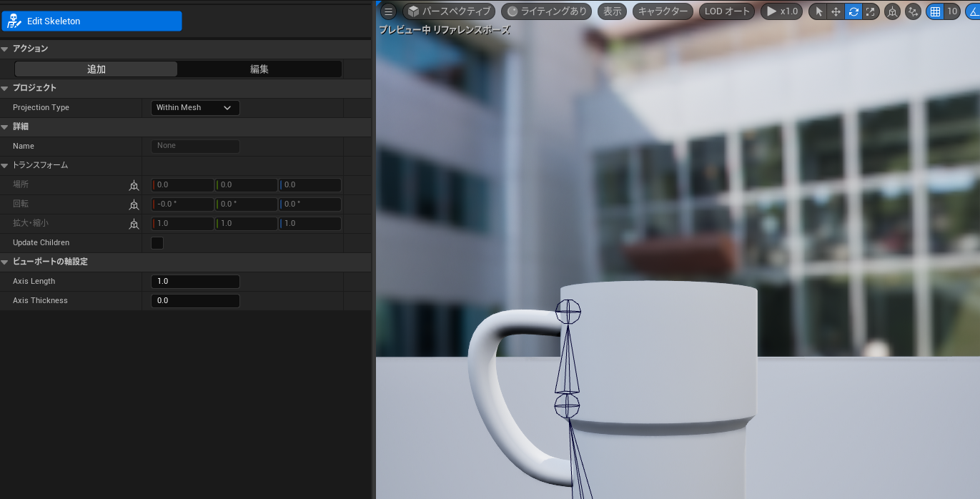Switch to the Move (translate) tool
This screenshot has height=499, width=980.
click(x=835, y=11)
